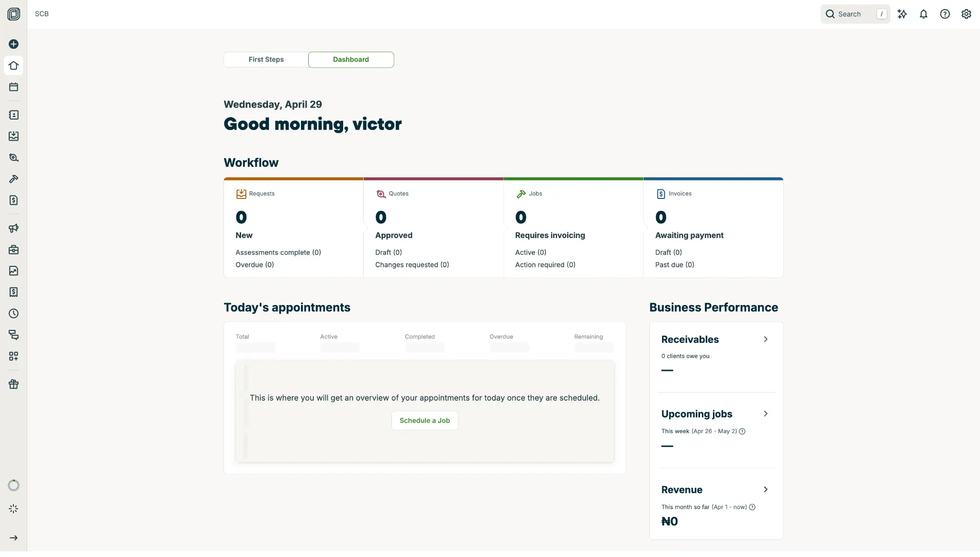Click 'Past due (0)' under Invoices

coord(675,265)
